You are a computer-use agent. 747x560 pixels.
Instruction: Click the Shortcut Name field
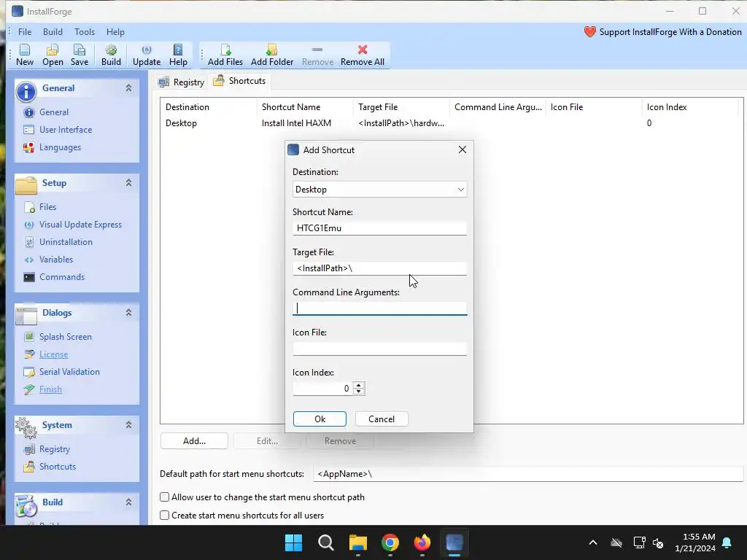[379, 228]
